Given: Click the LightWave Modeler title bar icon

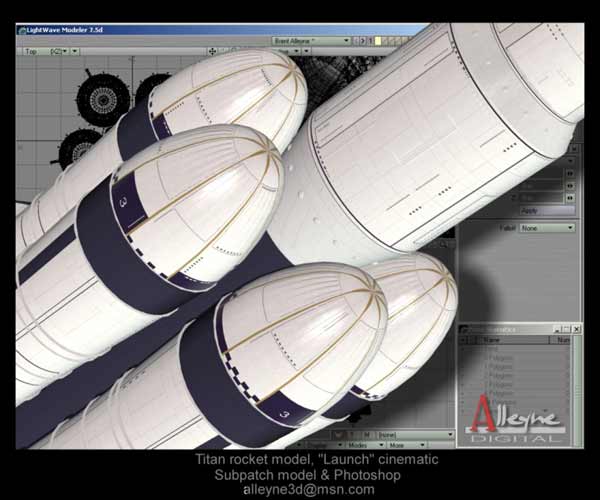Looking at the screenshot, I should click(x=21, y=30).
